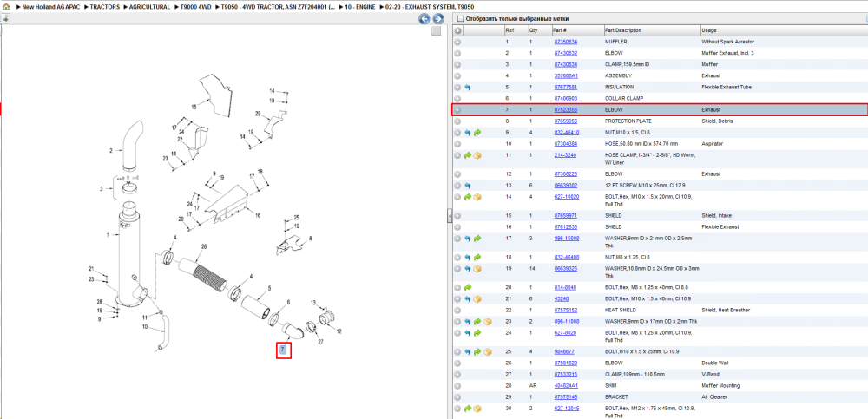Open the New Holland AG APAC breadcrumb
The width and height of the screenshot is (868, 419).
tap(50, 7)
